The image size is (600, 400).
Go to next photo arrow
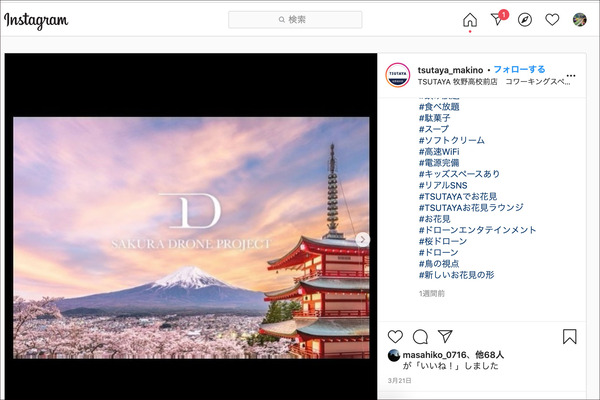click(362, 240)
